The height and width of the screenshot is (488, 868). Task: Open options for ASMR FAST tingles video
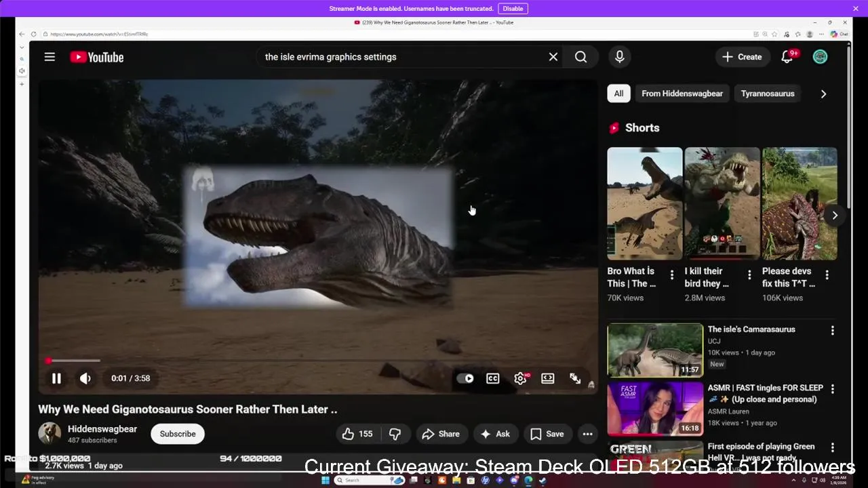pyautogui.click(x=833, y=389)
